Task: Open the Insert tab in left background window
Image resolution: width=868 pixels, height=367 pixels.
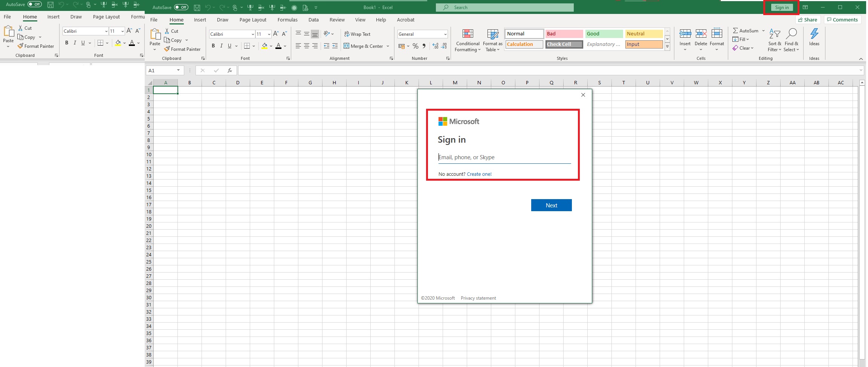Action: (53, 17)
